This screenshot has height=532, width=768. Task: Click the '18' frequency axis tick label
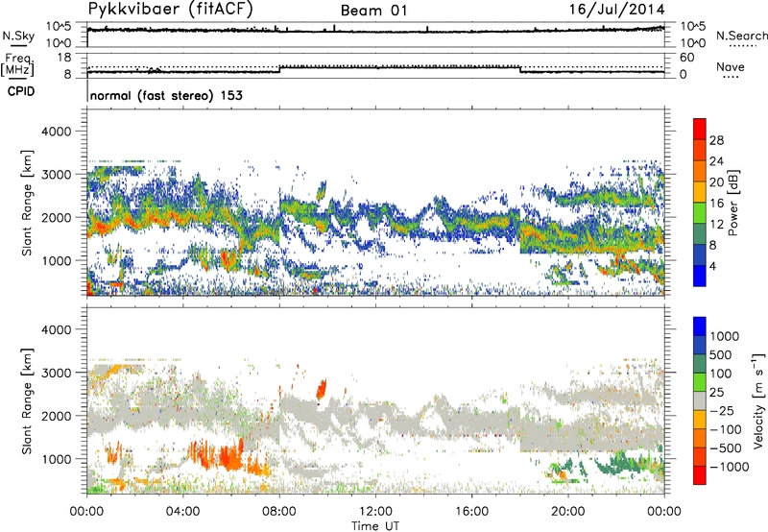(64, 58)
